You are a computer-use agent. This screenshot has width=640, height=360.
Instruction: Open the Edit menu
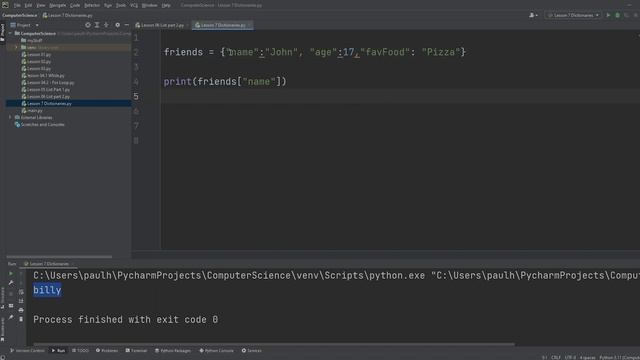pos(28,5)
